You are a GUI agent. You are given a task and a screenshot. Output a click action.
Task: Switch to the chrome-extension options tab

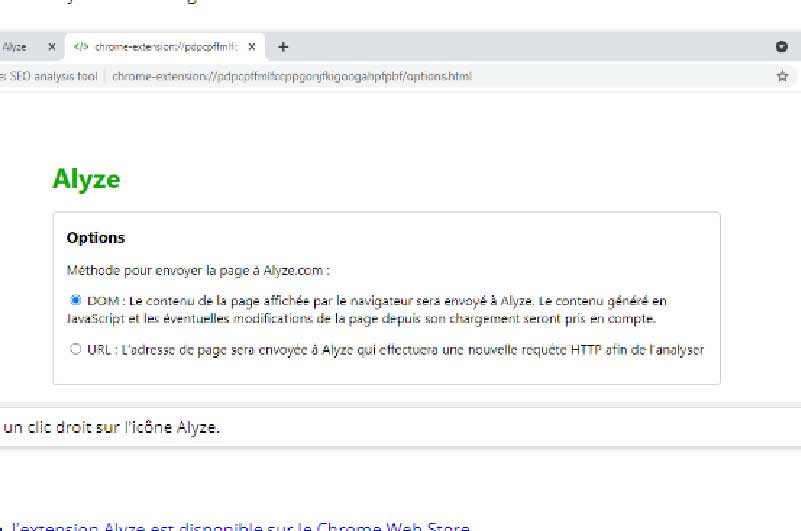tap(164, 47)
